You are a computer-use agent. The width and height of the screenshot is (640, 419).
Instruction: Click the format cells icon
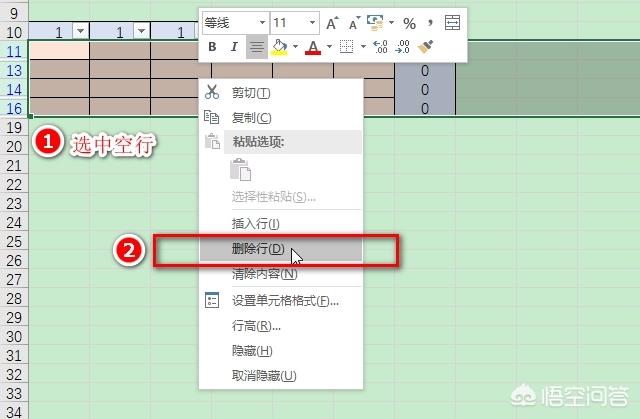[212, 300]
